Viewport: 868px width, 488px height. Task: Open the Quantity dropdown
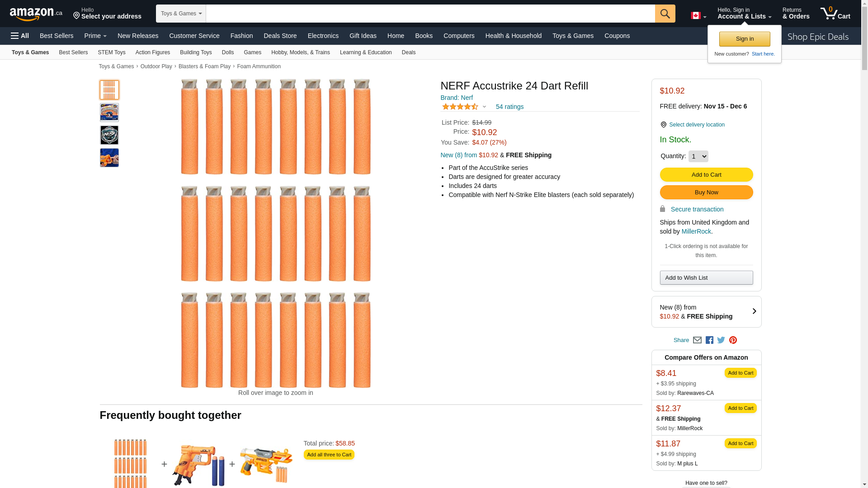click(x=698, y=156)
